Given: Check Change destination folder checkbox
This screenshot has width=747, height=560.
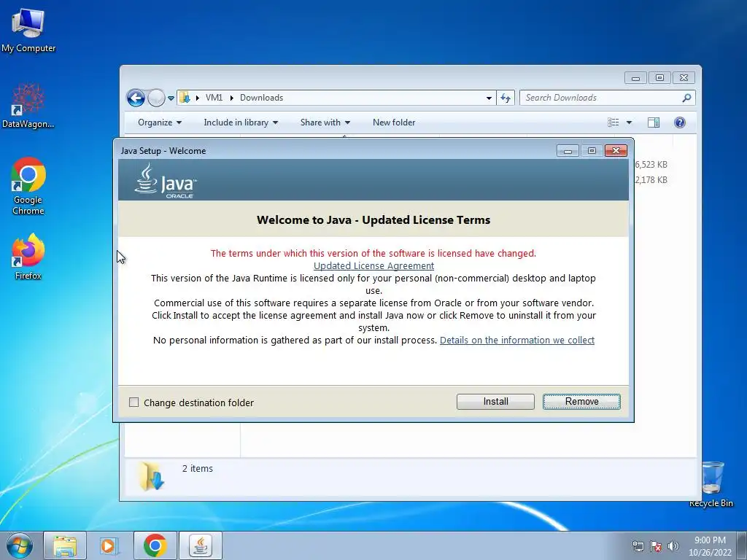Looking at the screenshot, I should 134,402.
